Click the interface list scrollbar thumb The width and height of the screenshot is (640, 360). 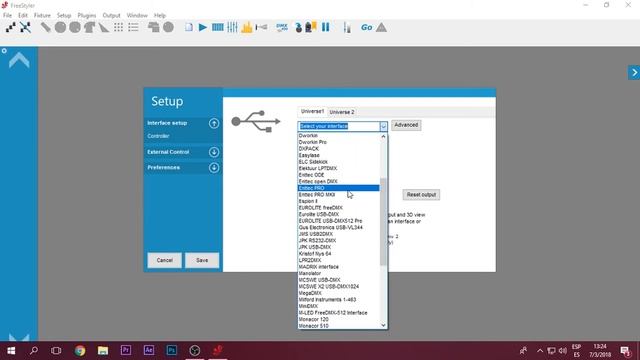tap(383, 222)
